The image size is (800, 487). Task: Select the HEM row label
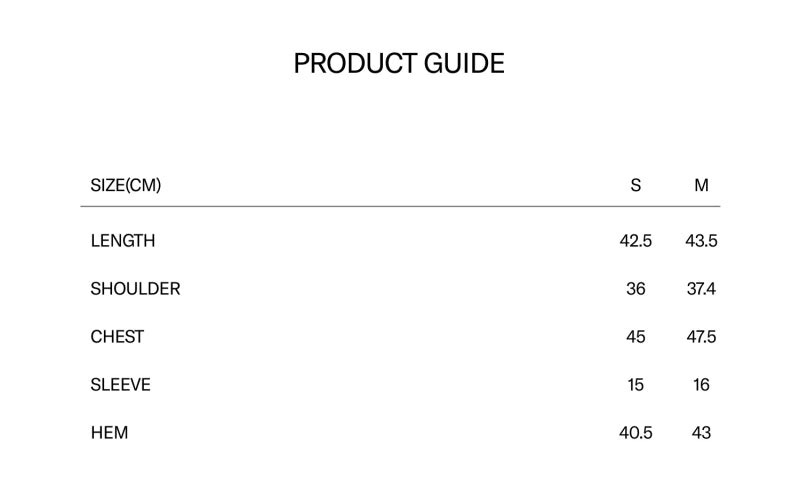pos(109,432)
